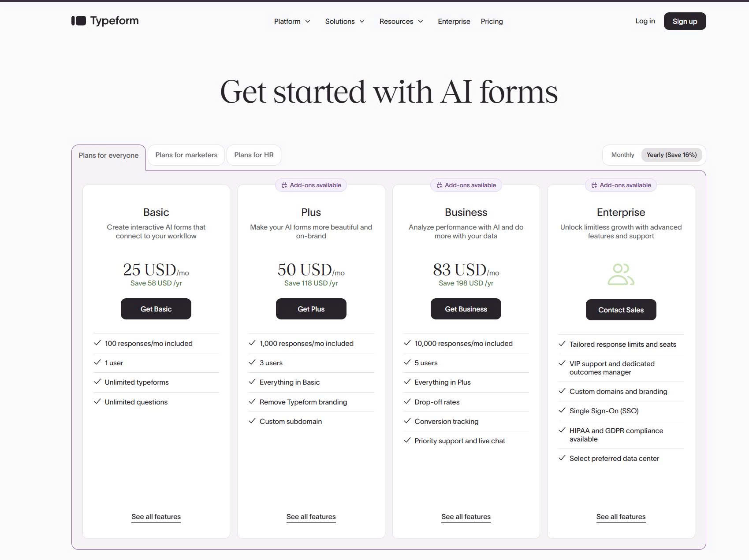Image resolution: width=749 pixels, height=560 pixels.
Task: Click the green people icon in Enterprise card
Action: 621,274
